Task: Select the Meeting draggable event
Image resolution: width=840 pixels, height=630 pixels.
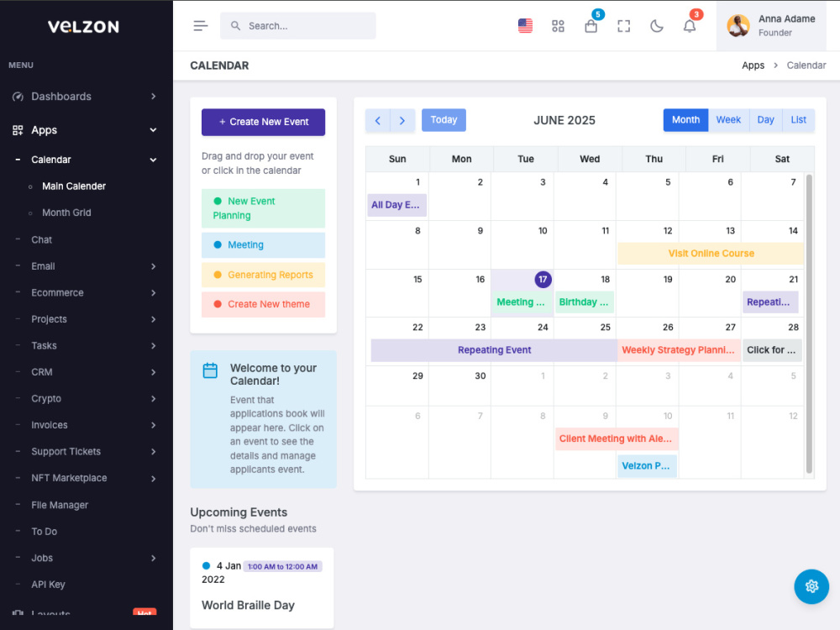Action: click(263, 244)
